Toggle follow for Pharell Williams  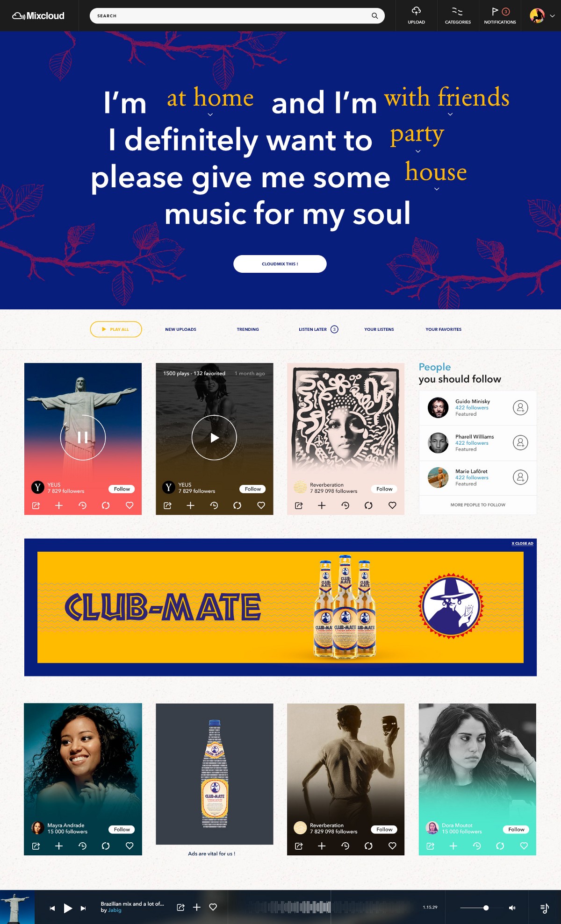click(520, 442)
